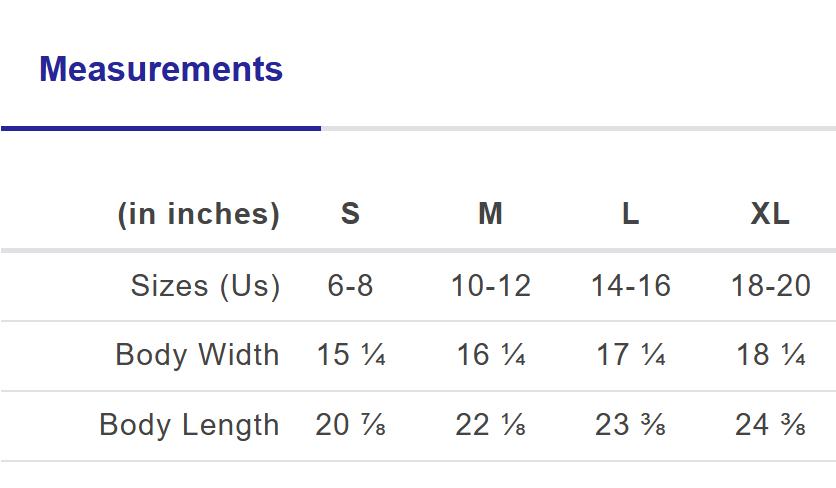The image size is (836, 488).
Task: Select the XL size column header
Action: 770,214
